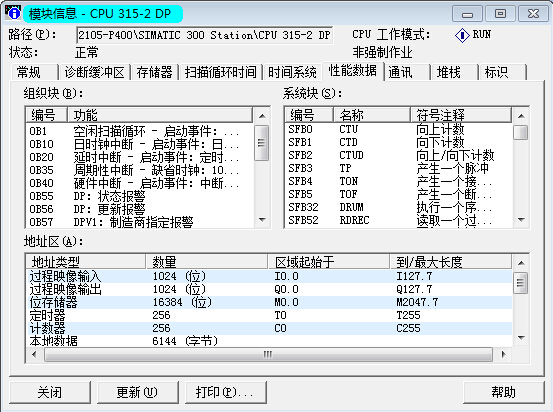Viewport: 553px width, 412px height.
Task: Select the OB10 日时钟中断 row
Action: (x=140, y=144)
